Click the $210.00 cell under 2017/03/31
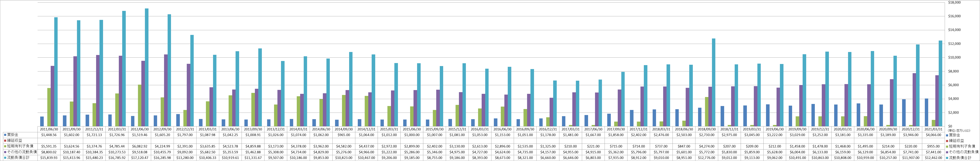Viewport: 980px width, 161px height. tap(571, 146)
